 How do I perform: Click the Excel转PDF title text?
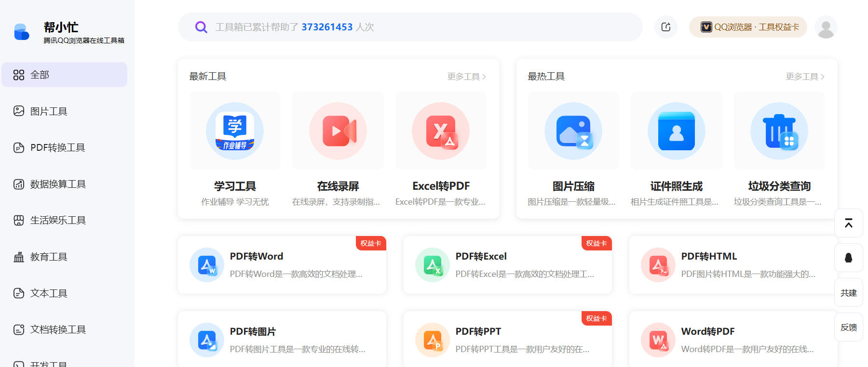[441, 186]
